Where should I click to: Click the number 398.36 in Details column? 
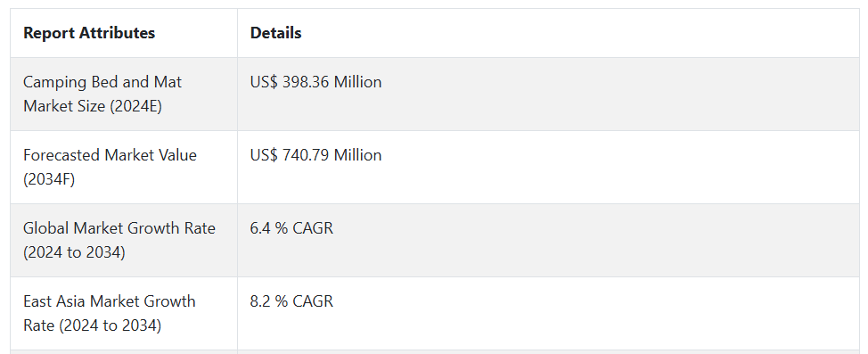point(307,82)
